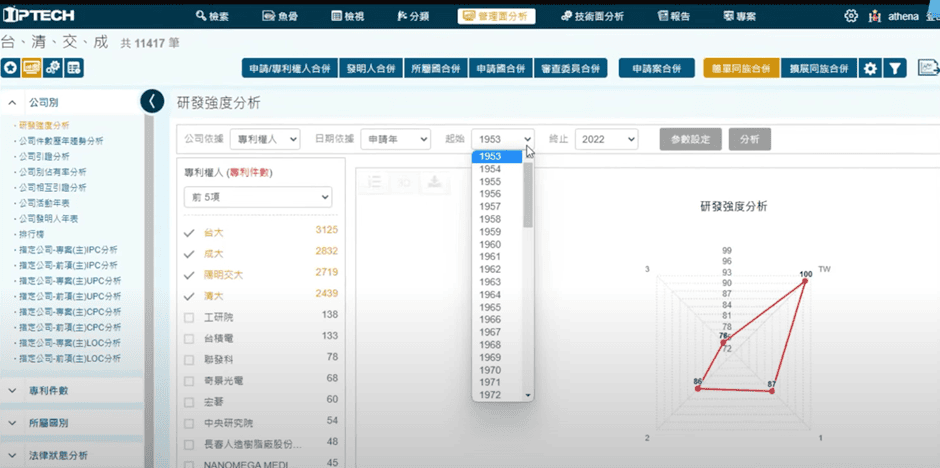The height and width of the screenshot is (468, 940).
Task: Click the gears configuration icon in left toolbar
Action: pyautogui.click(x=53, y=68)
